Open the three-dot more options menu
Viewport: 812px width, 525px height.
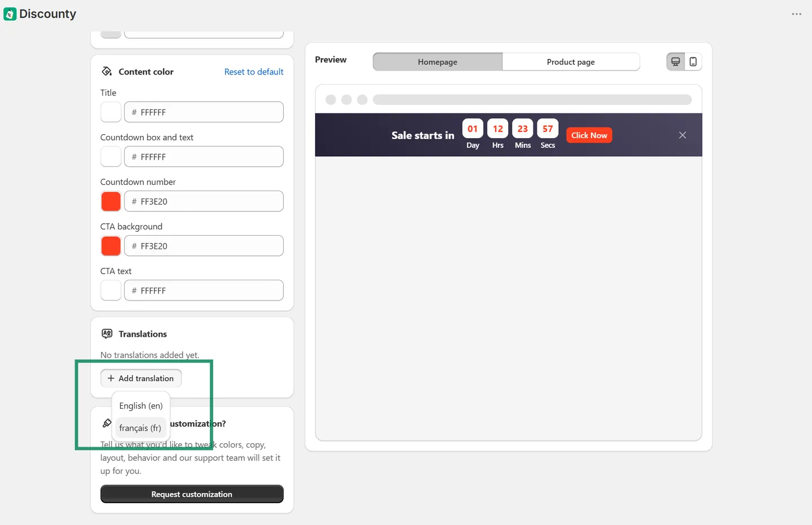click(796, 14)
